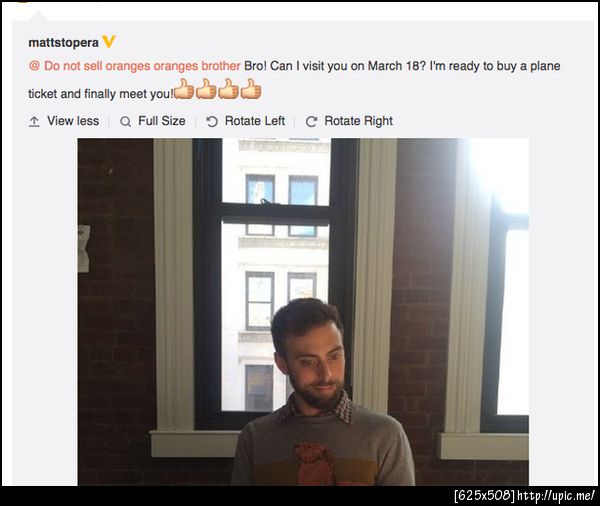The height and width of the screenshot is (506, 600).
Task: Click the speech-bubble pointer above the post
Action: tap(38, 16)
